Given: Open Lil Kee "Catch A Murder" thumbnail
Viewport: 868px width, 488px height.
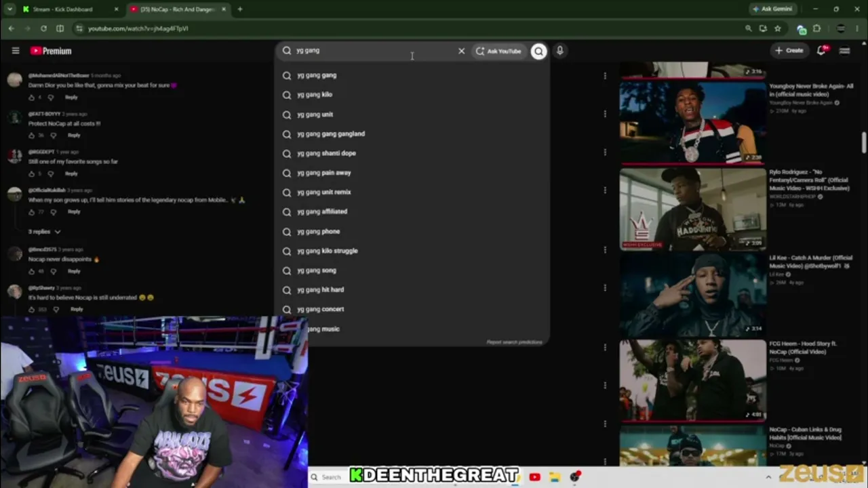Looking at the screenshot, I should point(692,295).
